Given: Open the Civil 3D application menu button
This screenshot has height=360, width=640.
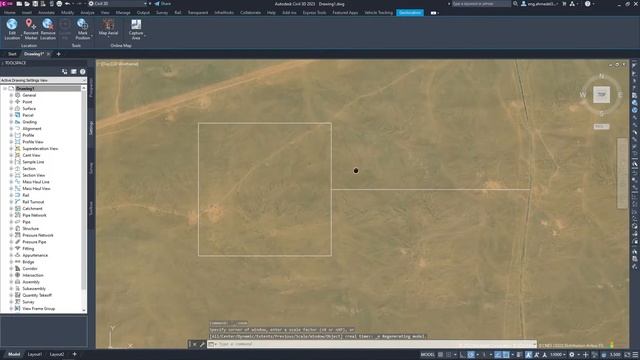Looking at the screenshot, I should coord(6,4).
